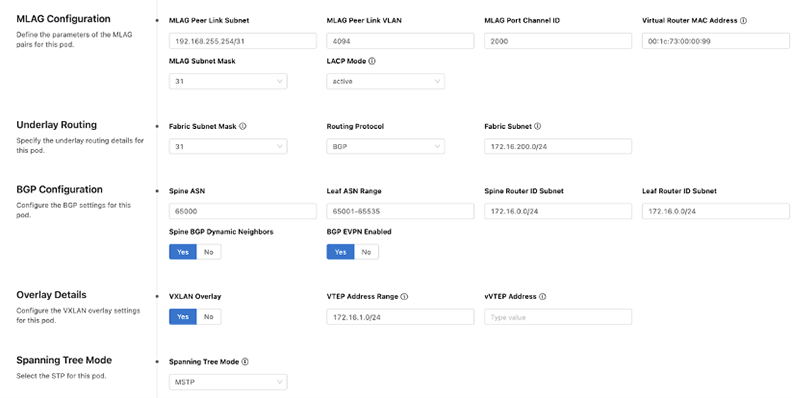Select Yes for BGP EVPN Enabled
This screenshot has height=398, width=792.
pos(340,252)
